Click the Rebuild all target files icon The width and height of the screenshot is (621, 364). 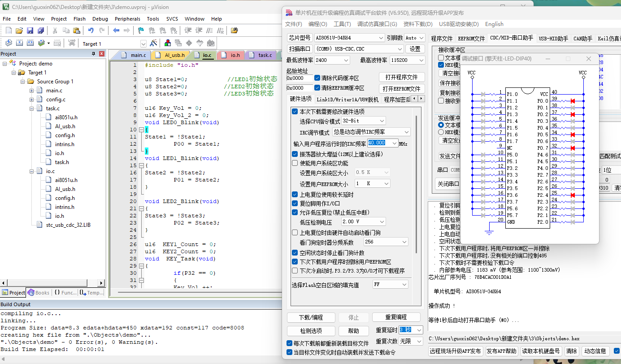[30, 43]
